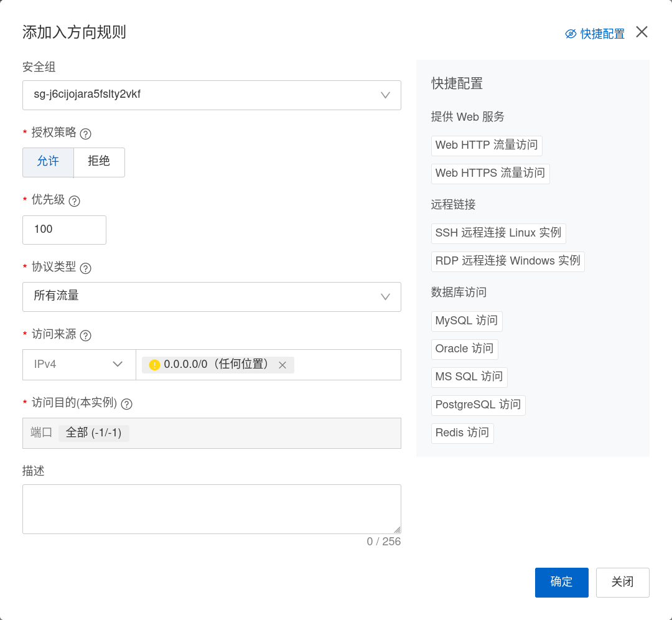Choose Web HTTP 流量访问 quick config
672x620 pixels.
click(x=487, y=146)
